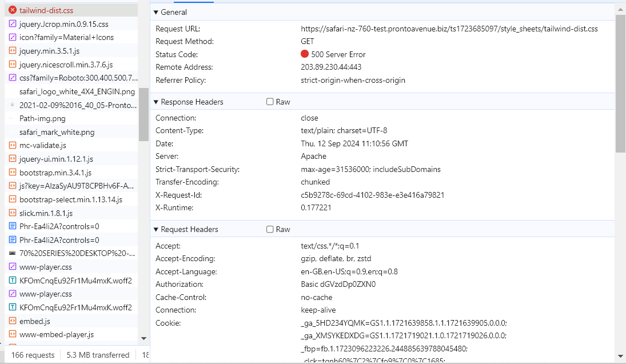Click the image thumbnail icon for 70%20SERIES%20DESKTOP request
This screenshot has width=626, height=364.
point(13,253)
